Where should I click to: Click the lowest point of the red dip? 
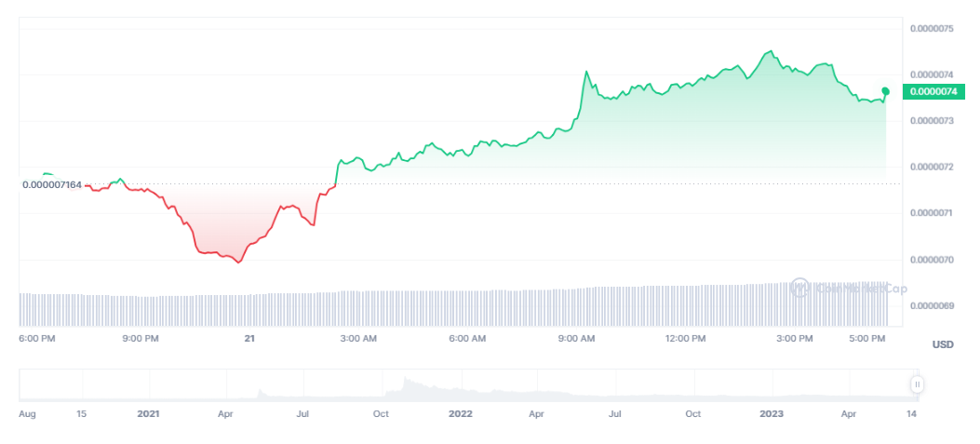[239, 262]
